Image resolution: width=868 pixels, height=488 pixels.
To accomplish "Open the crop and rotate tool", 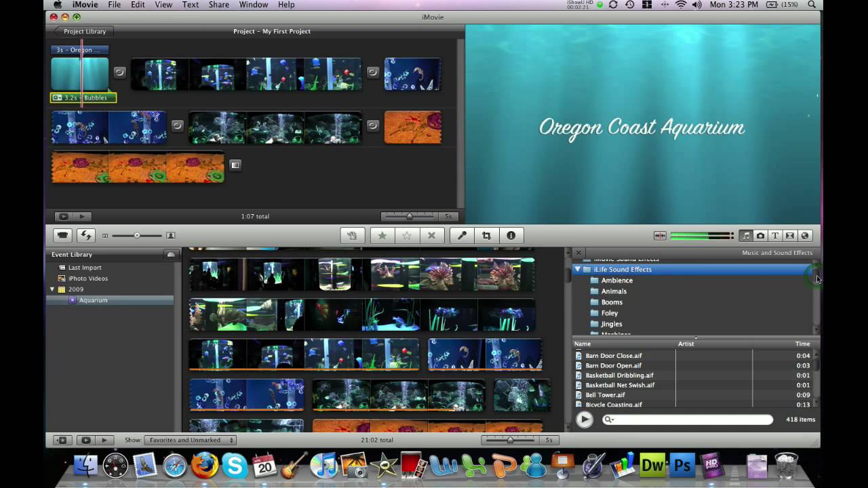I will click(x=486, y=235).
